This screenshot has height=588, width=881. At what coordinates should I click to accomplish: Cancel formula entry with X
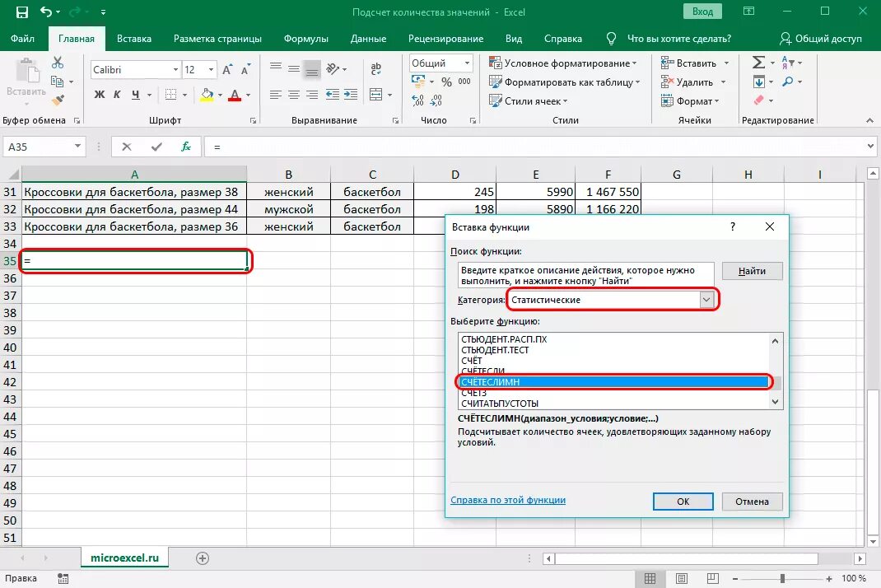coord(127,147)
